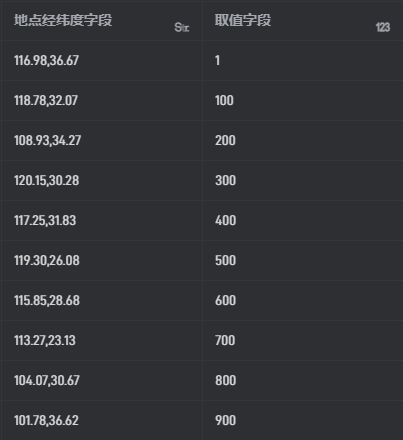Viewport: 403px width, 440px height.
Task: Select the cell 113.27,23.13
Action: [102, 340]
